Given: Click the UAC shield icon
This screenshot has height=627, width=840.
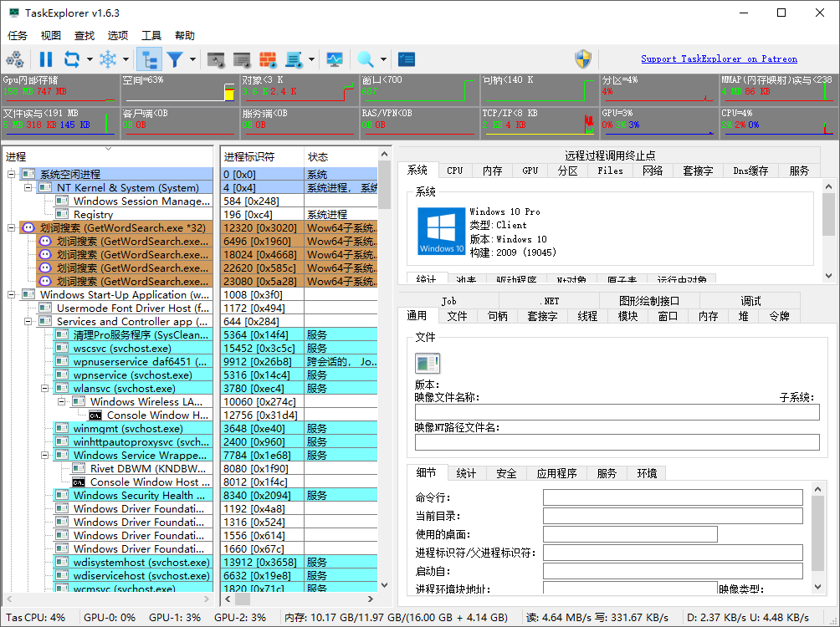Looking at the screenshot, I should 584,59.
